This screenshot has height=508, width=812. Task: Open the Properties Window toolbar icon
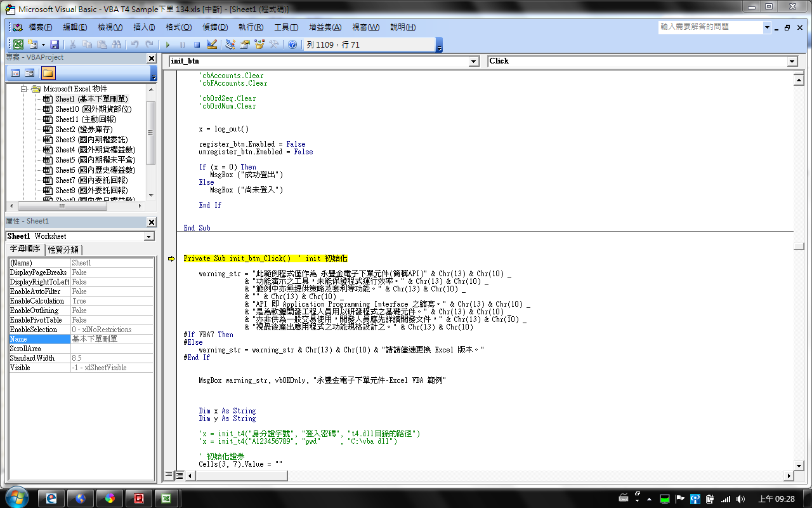coord(245,44)
